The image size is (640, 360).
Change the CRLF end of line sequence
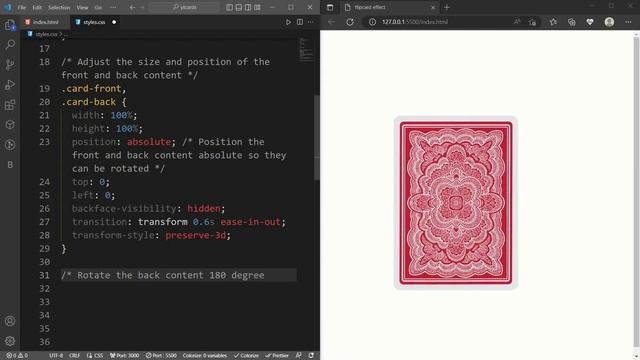point(74,356)
